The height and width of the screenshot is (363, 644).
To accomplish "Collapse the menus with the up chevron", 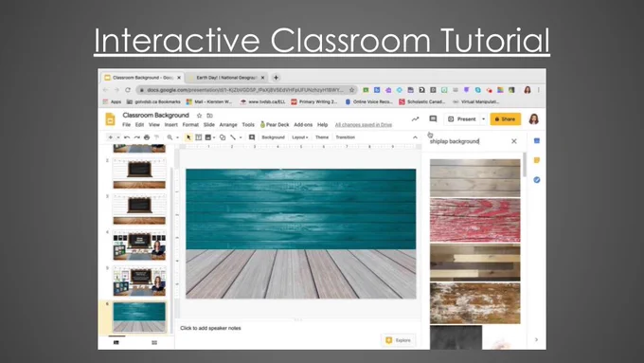I will (x=415, y=137).
